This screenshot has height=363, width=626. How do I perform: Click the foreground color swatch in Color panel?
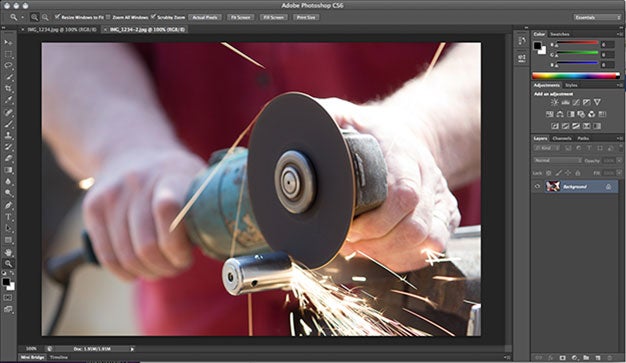[538, 46]
